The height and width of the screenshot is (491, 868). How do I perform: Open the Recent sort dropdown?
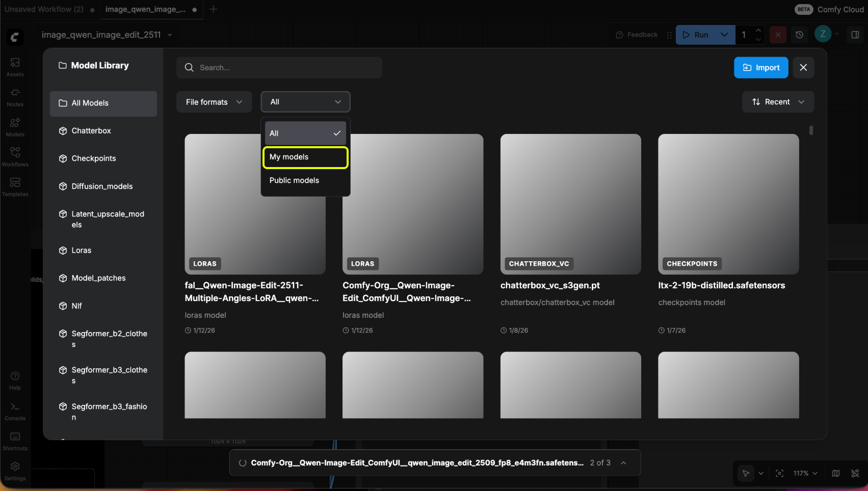(778, 102)
